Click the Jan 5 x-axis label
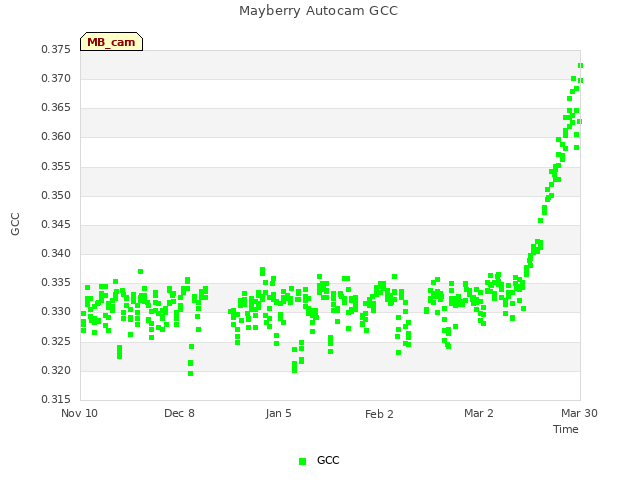Viewport: 640px width, 480px height. [x=278, y=413]
